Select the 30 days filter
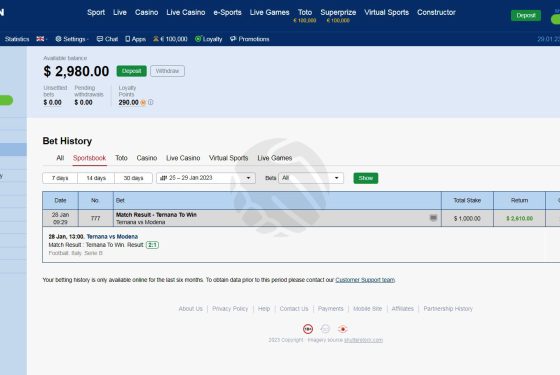The width and height of the screenshot is (560, 375). [133, 178]
